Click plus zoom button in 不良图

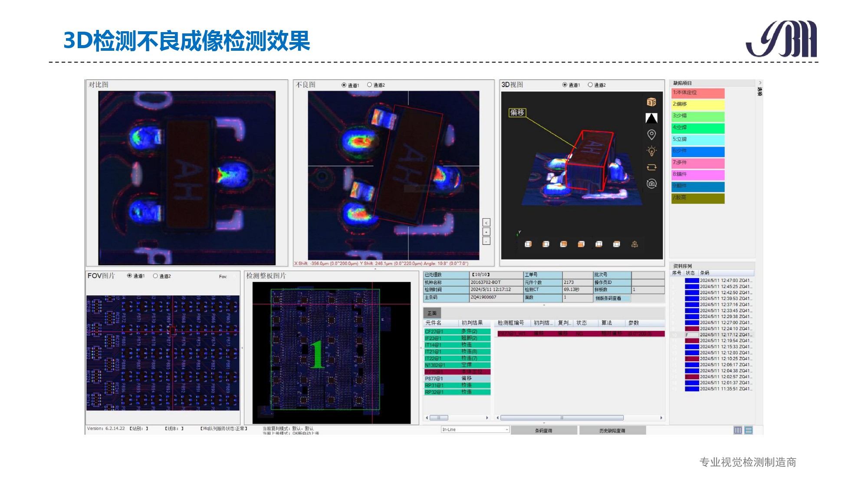(487, 232)
